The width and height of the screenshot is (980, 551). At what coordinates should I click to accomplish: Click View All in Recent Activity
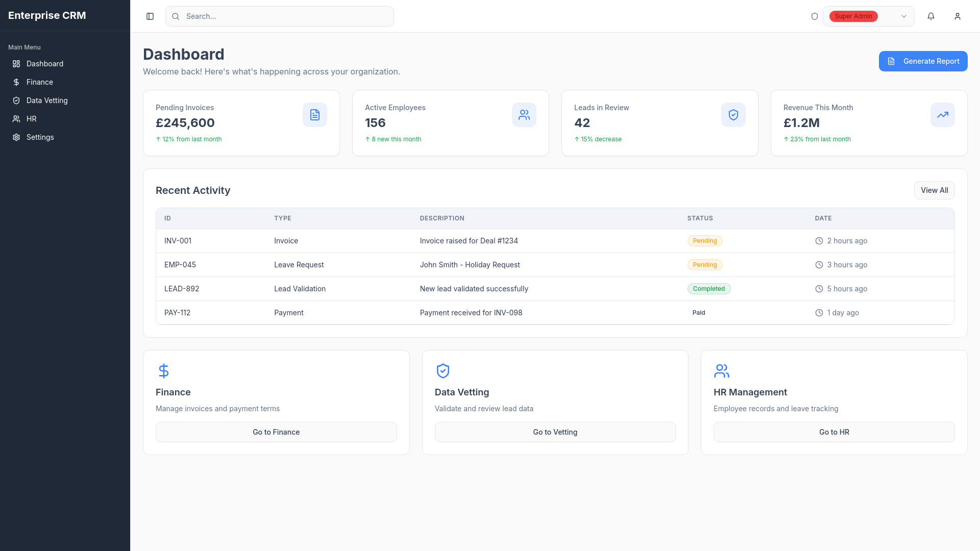coord(934,190)
